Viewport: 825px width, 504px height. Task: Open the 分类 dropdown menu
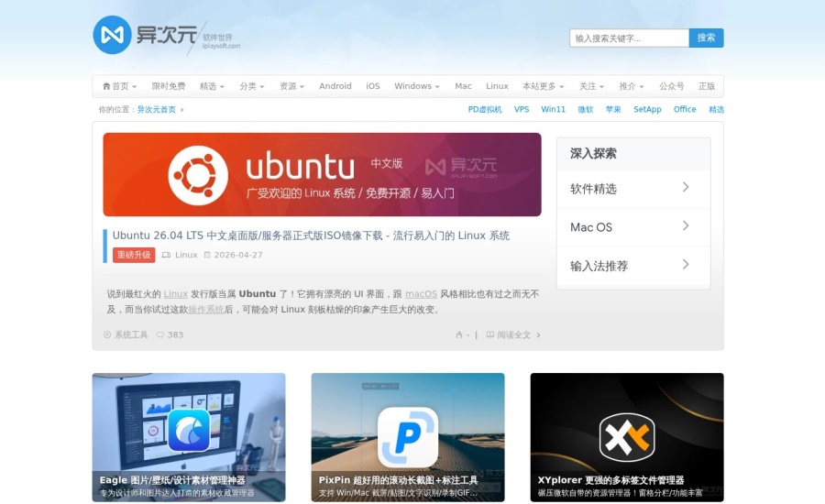[252, 86]
